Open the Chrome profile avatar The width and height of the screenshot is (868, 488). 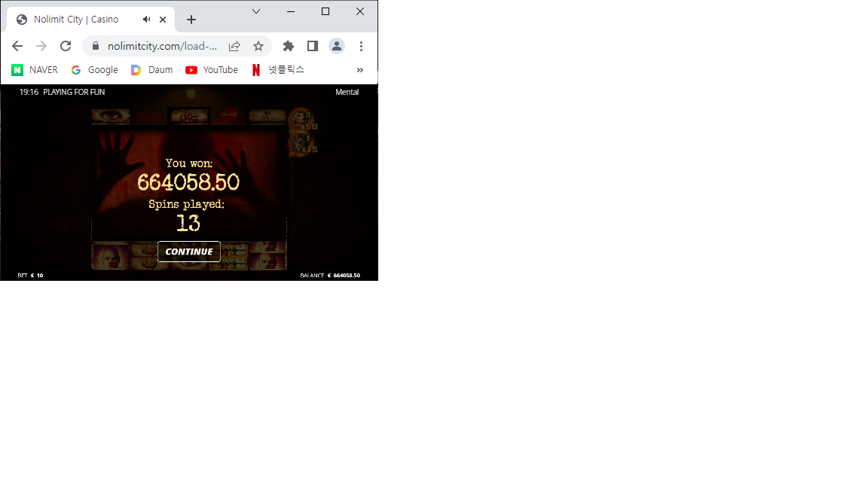pyautogui.click(x=337, y=46)
